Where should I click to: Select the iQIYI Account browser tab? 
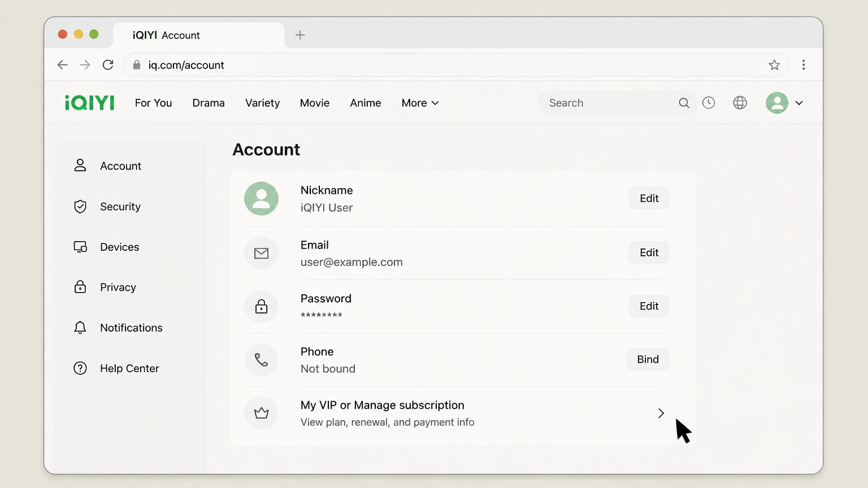click(x=199, y=35)
